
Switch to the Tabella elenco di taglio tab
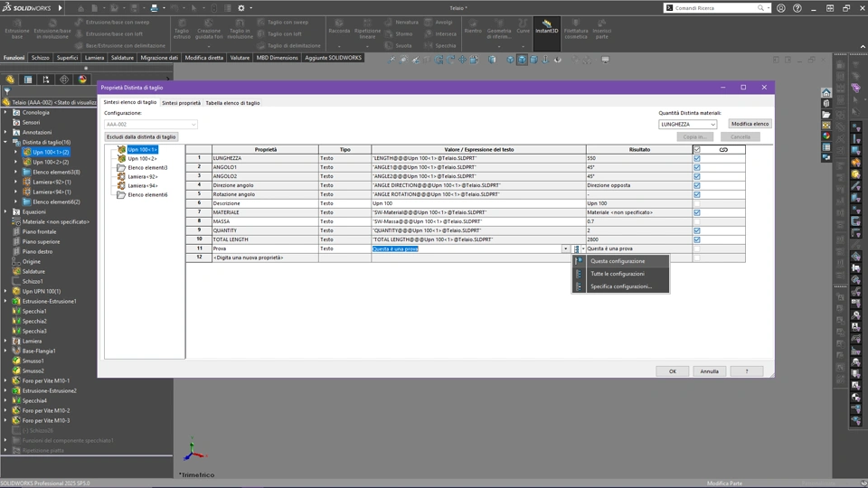[232, 103]
